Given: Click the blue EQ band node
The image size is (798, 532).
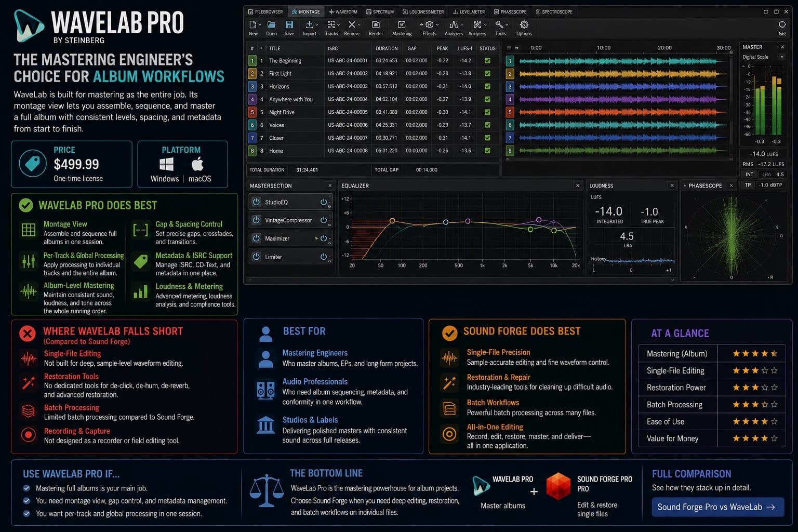Looking at the screenshot, I should click(x=446, y=222).
